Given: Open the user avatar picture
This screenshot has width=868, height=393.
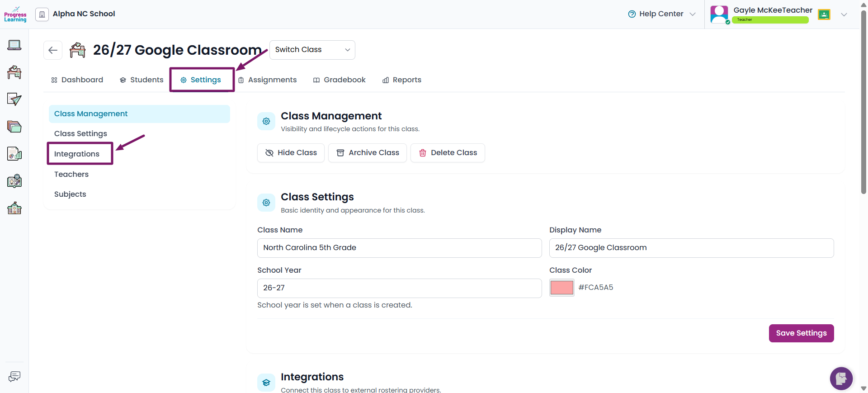Looking at the screenshot, I should 719,14.
